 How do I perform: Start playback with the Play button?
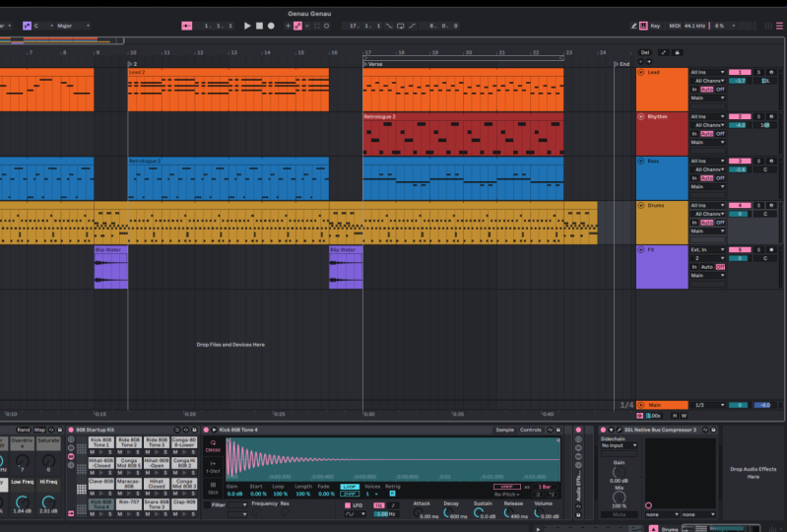click(x=247, y=26)
